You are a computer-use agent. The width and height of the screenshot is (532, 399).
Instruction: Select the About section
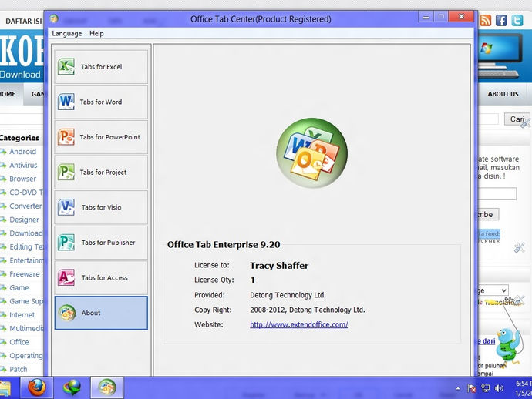[x=101, y=313]
